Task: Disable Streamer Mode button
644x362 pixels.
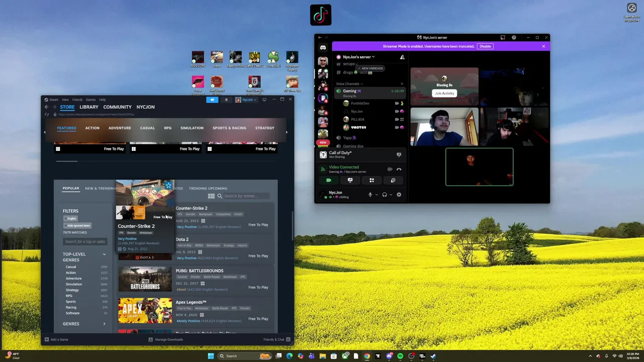Action: [x=485, y=46]
